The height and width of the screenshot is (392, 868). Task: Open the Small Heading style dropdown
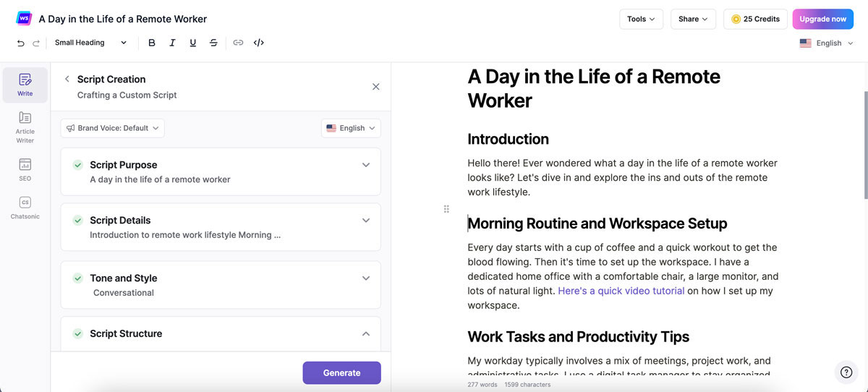point(90,43)
